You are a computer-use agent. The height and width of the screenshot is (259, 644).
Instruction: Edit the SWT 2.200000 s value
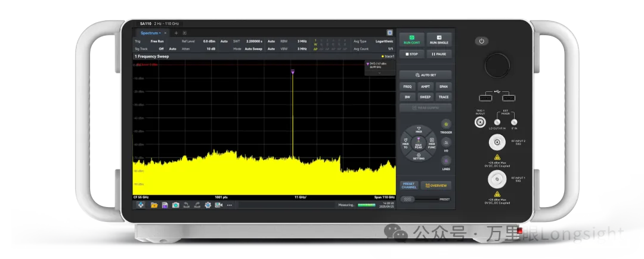[254, 42]
